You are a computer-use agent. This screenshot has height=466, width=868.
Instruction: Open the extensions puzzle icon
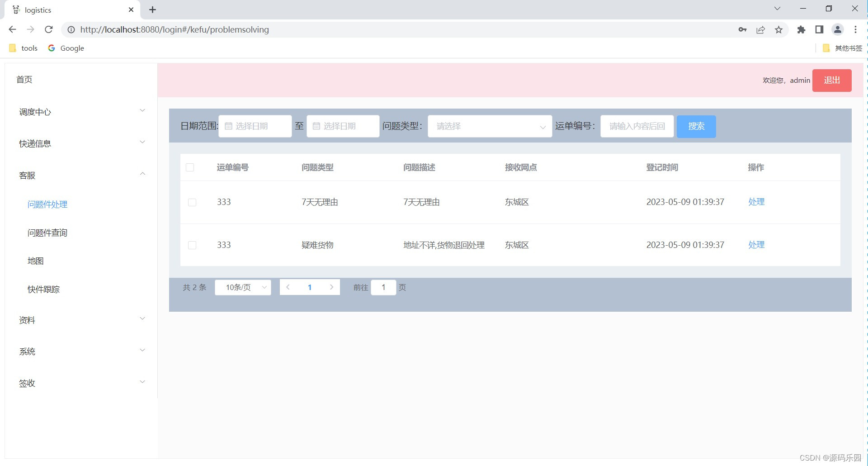(801, 29)
